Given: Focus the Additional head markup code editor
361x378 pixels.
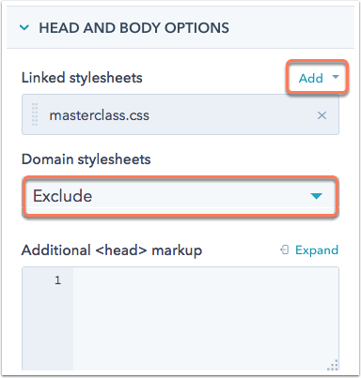Looking at the screenshot, I should coord(205,318).
